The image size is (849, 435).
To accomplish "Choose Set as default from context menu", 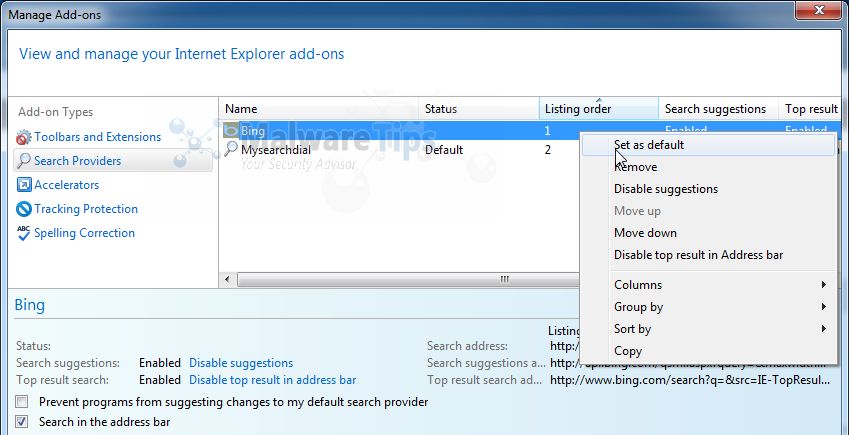I will click(708, 145).
